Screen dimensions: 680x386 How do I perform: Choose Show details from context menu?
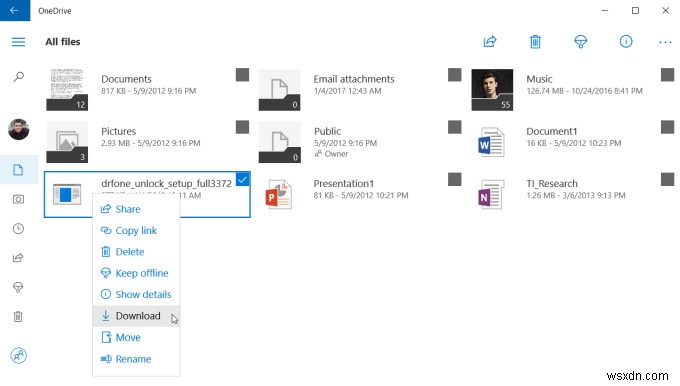click(x=136, y=294)
